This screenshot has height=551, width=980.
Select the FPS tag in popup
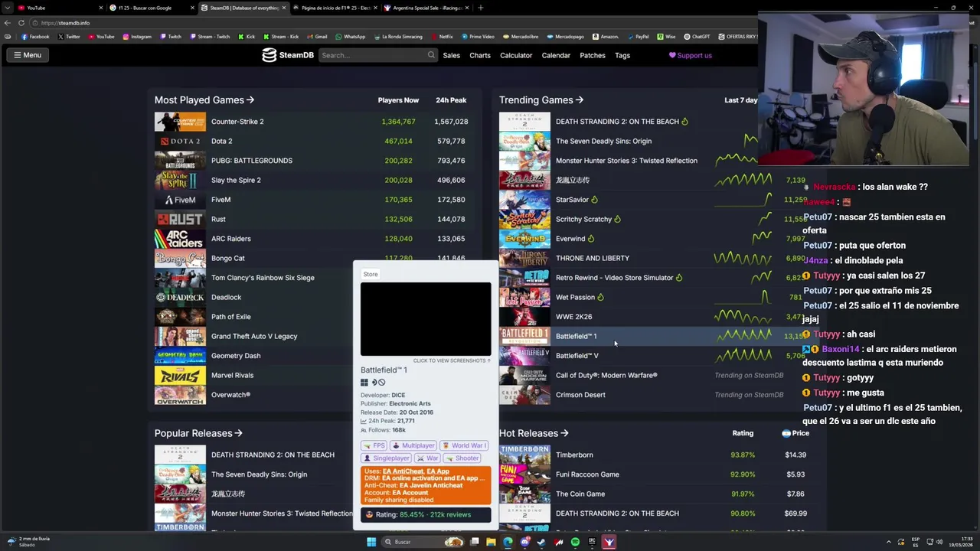(374, 445)
